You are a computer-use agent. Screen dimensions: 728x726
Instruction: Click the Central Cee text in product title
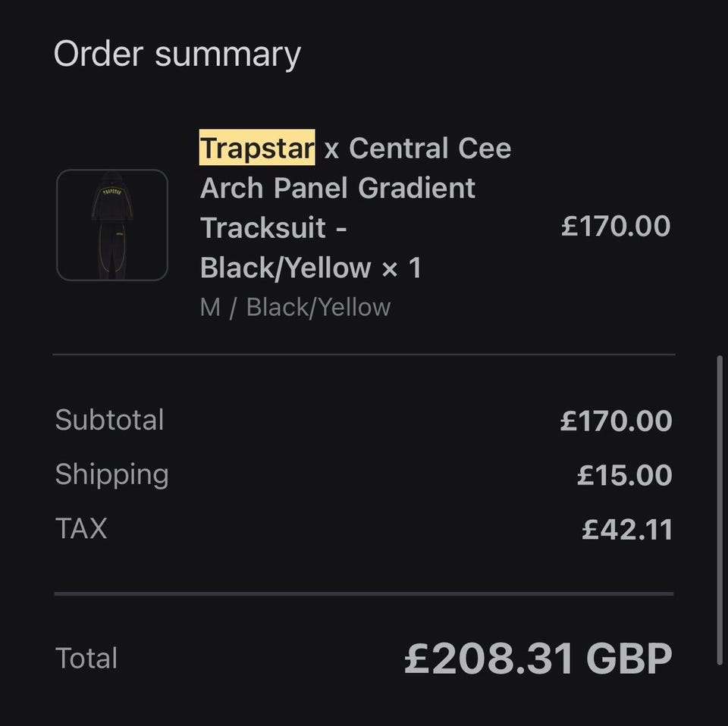430,149
